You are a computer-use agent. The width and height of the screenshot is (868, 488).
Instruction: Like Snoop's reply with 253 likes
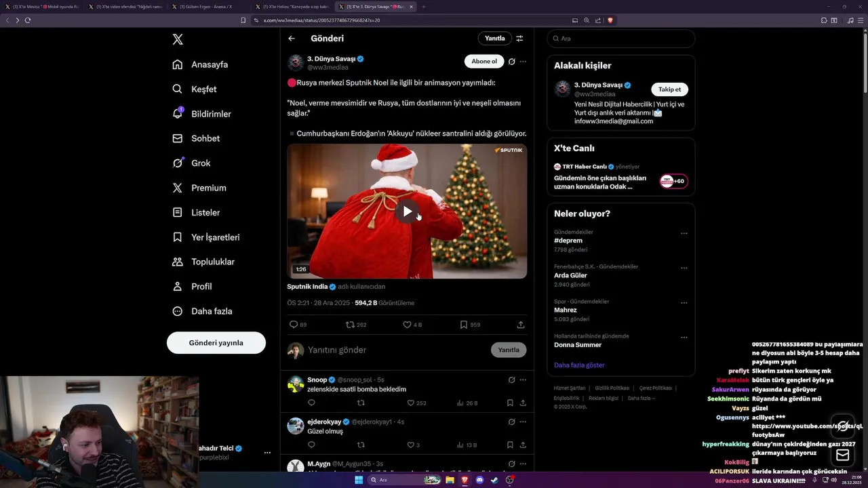pos(416,403)
